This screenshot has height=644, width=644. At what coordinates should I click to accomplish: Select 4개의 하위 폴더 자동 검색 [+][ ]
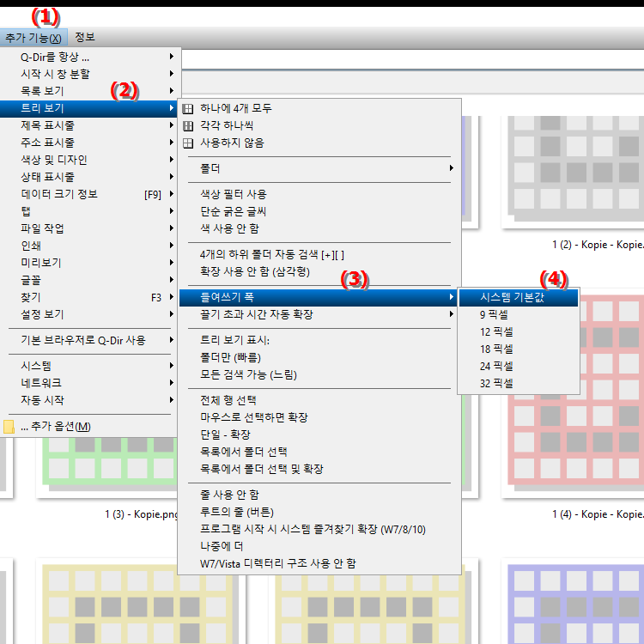click(x=319, y=255)
